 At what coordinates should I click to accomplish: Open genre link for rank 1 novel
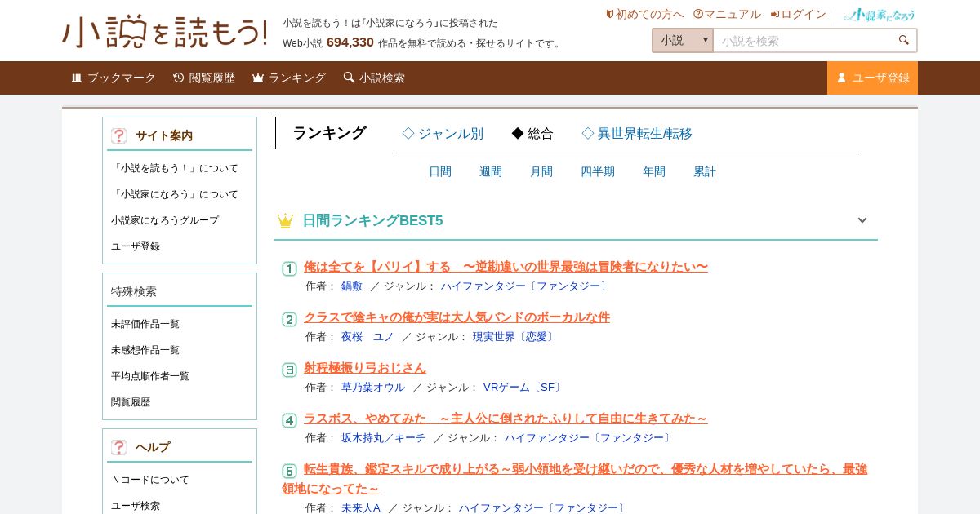[x=524, y=286]
